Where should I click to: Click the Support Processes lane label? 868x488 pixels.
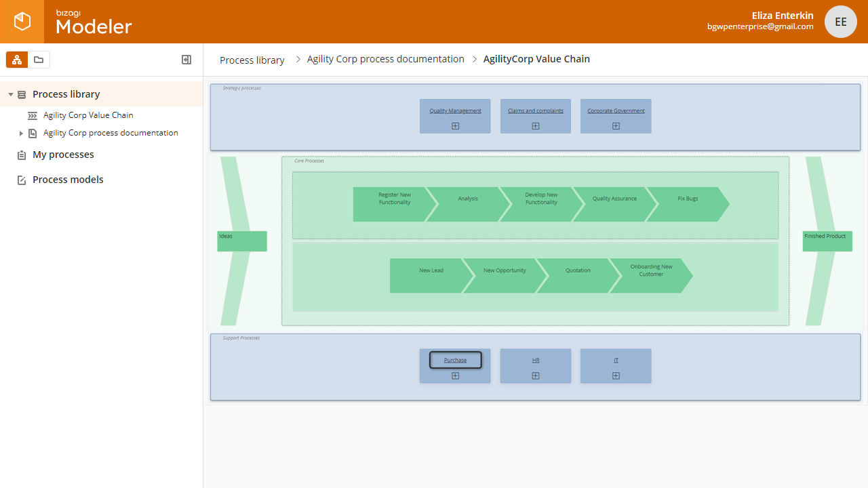click(x=241, y=338)
